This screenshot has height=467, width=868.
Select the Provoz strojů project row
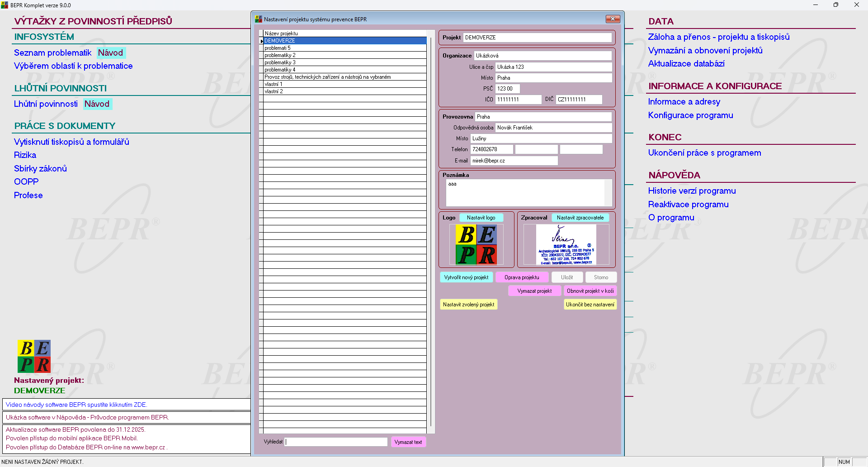coord(345,77)
